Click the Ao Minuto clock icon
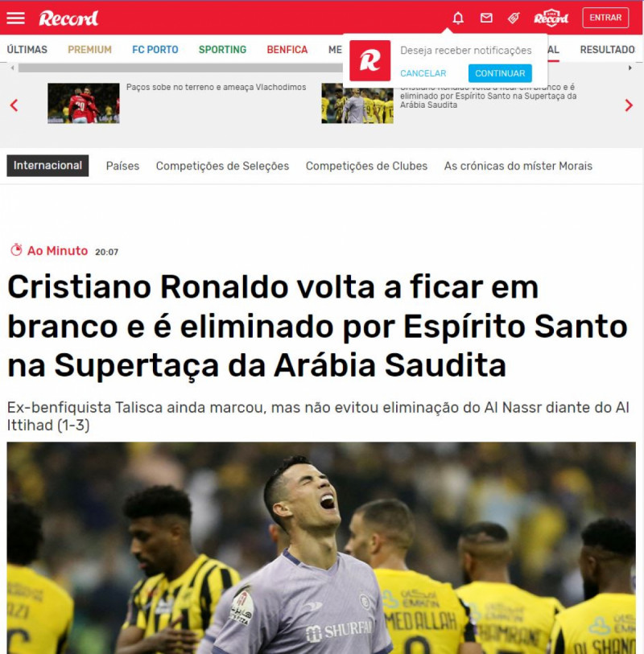This screenshot has width=644, height=654. (16, 249)
